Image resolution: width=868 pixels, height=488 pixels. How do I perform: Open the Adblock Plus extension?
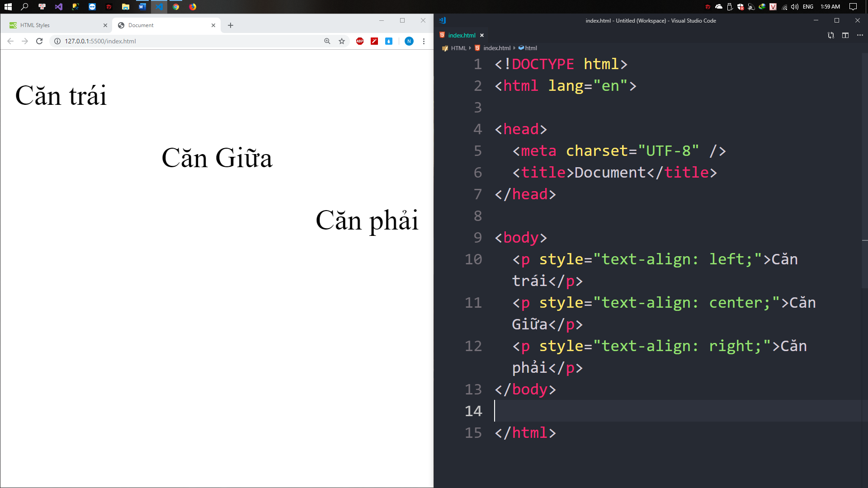tap(360, 41)
